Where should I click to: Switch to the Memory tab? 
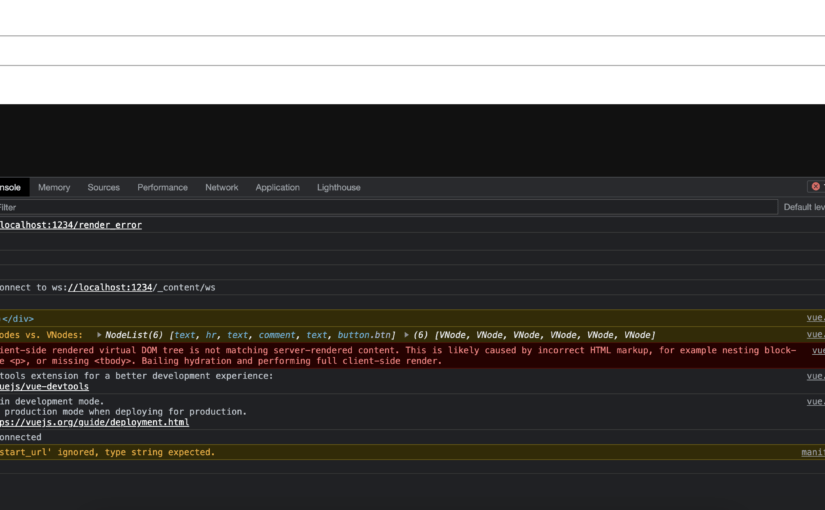coord(54,187)
